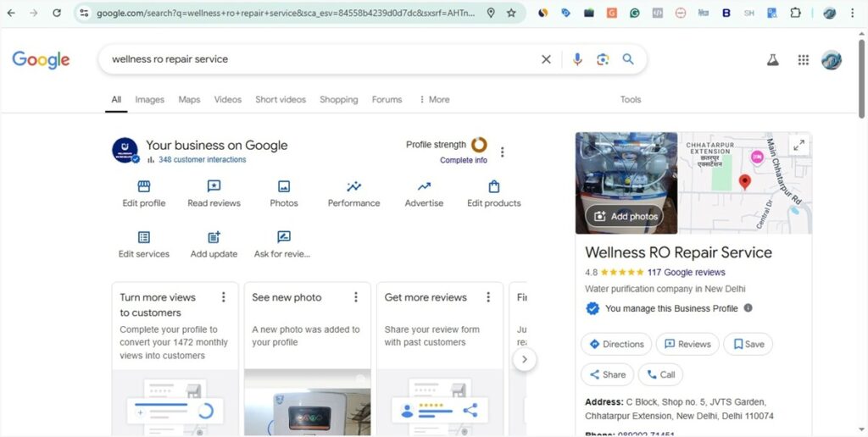Image resolution: width=868 pixels, height=437 pixels.
Task: Open Performance insights
Action: point(353,194)
